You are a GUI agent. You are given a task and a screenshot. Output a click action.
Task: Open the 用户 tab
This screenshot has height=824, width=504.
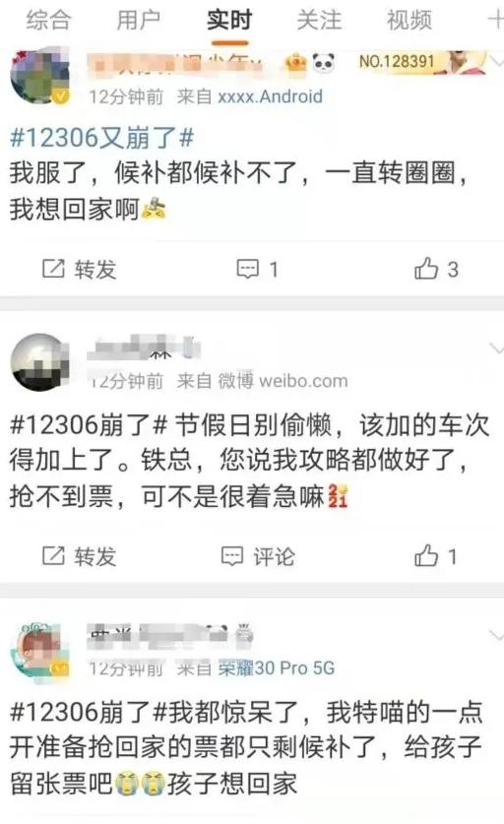[x=139, y=21]
